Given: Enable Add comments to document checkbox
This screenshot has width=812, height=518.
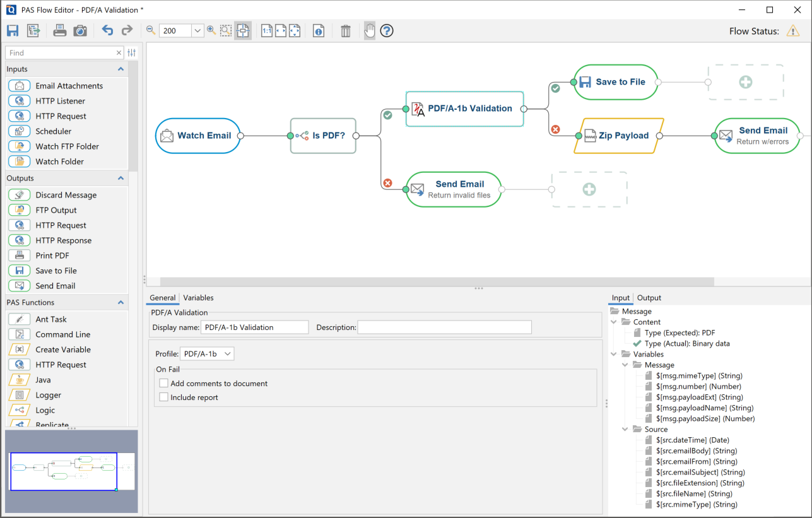Looking at the screenshot, I should pyautogui.click(x=164, y=384).
